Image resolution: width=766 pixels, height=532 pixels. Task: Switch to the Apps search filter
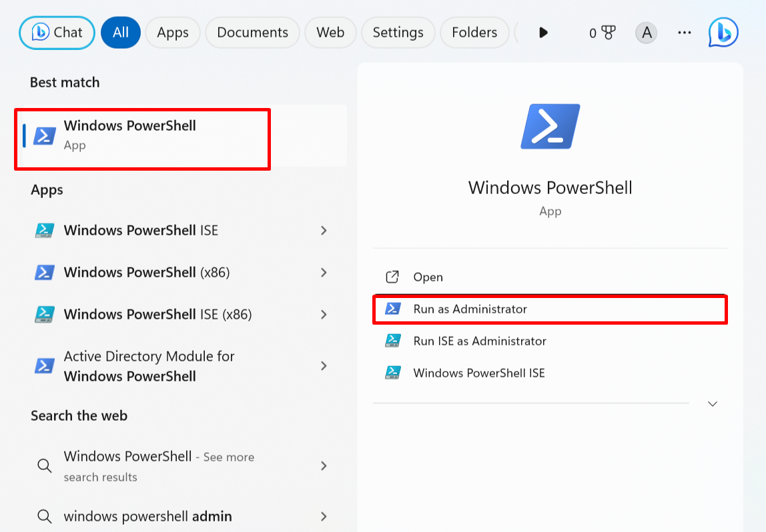coord(172,33)
